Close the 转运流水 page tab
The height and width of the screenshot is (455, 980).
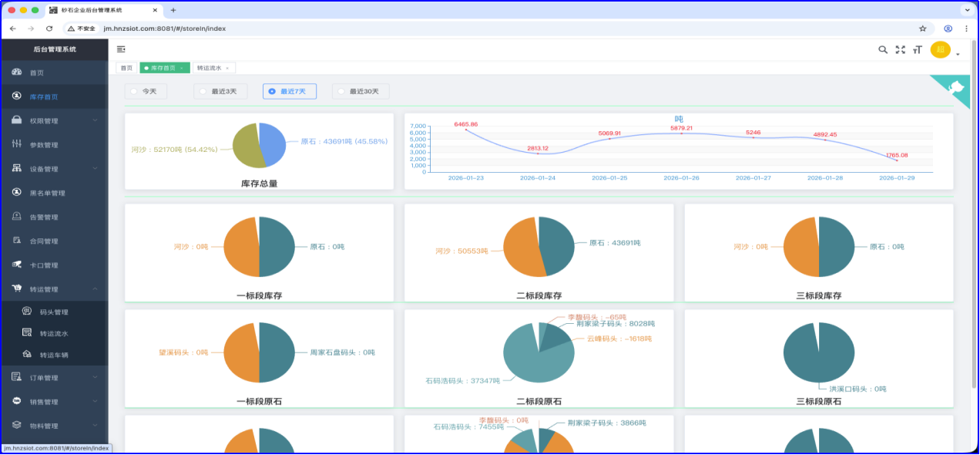[227, 68]
